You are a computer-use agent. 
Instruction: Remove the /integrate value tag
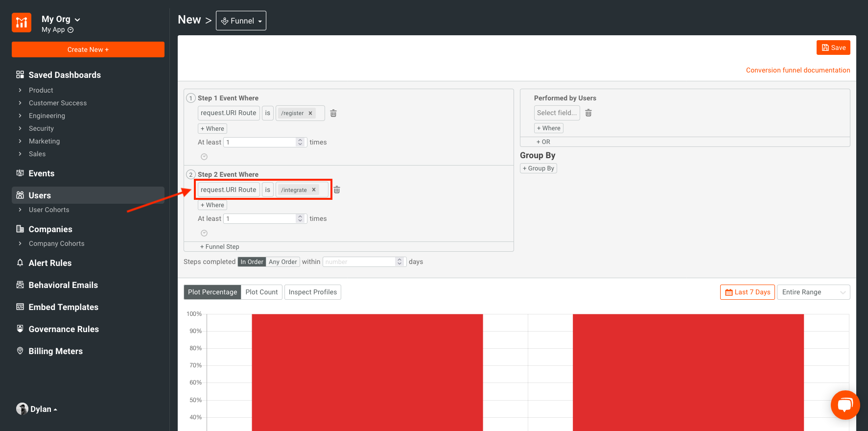click(314, 190)
